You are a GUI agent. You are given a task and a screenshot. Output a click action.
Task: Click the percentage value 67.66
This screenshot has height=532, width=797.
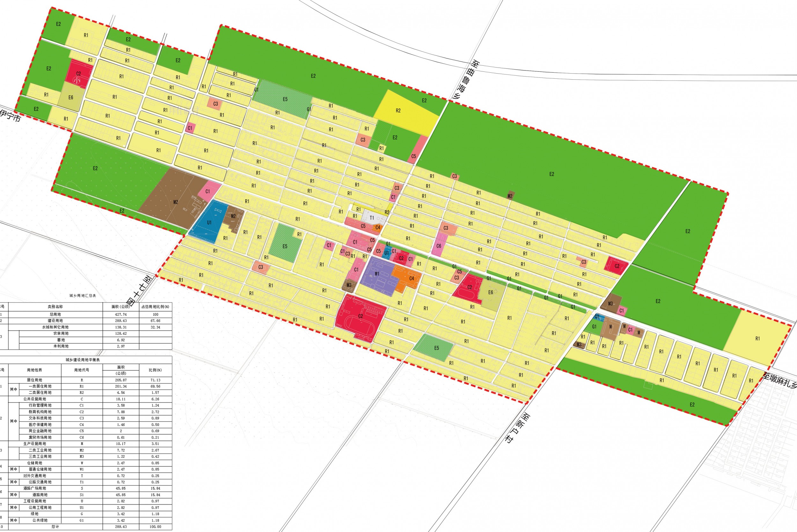pyautogui.click(x=155, y=321)
